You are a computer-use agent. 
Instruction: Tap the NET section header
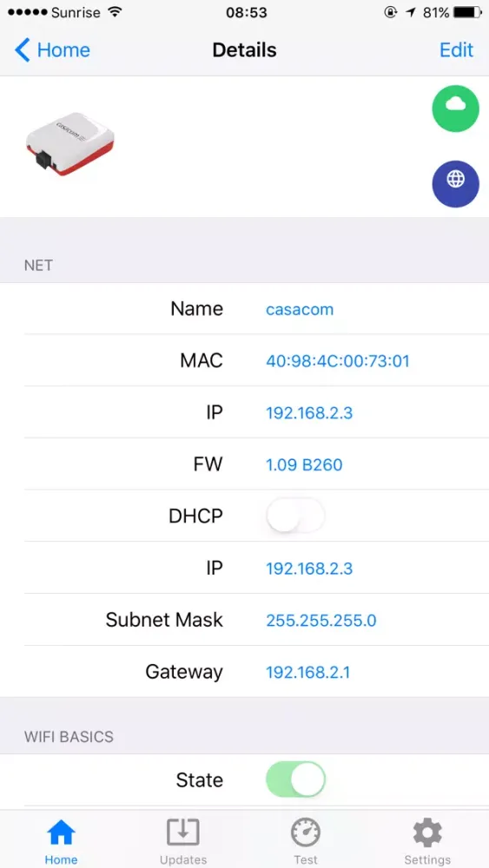click(38, 265)
